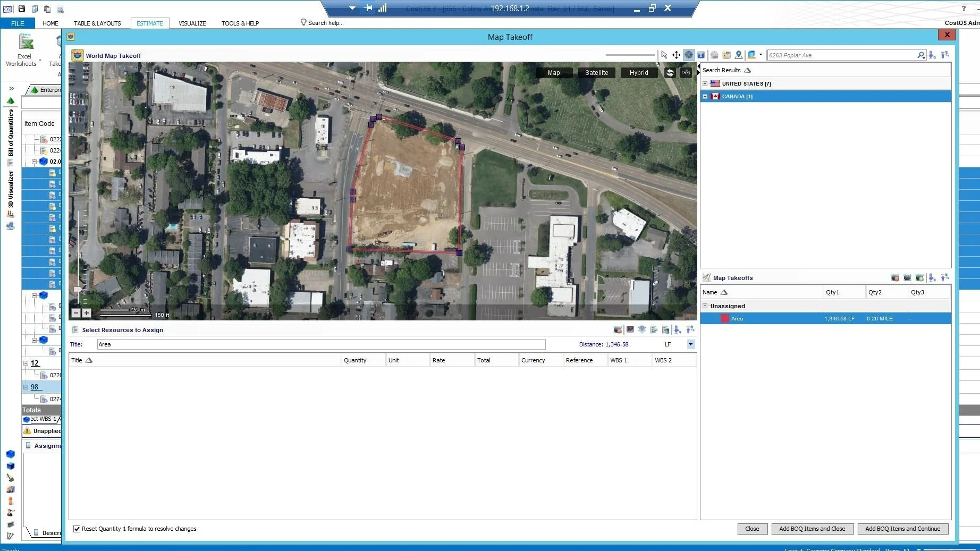
Task: Open dropdown arrow beside the blue box icon
Action: pos(761,55)
